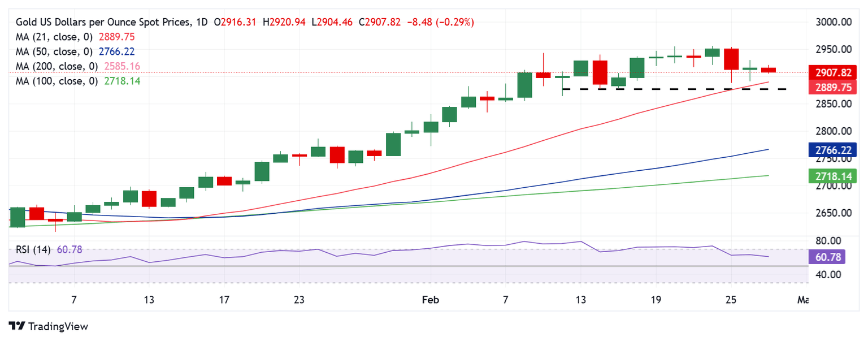This screenshot has width=868, height=341.
Task: Click the 25 date label on time axis
Action: 731,299
